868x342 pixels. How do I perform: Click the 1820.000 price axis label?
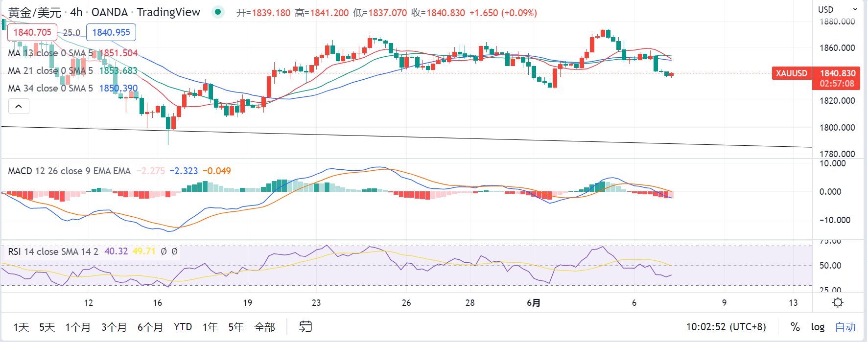pos(837,101)
